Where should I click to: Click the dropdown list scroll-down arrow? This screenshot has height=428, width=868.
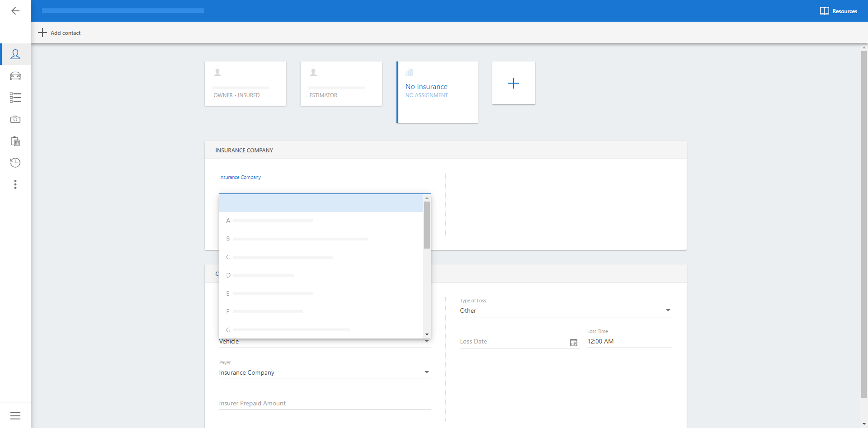pyautogui.click(x=426, y=334)
